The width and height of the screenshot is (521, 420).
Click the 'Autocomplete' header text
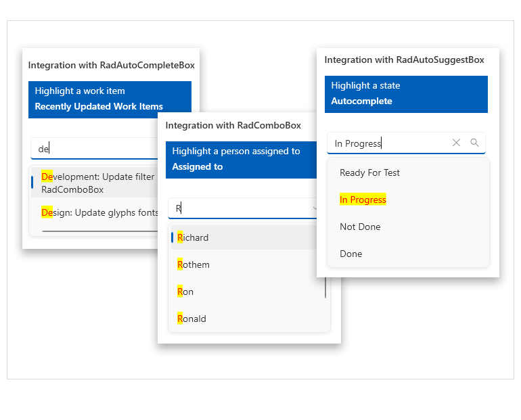pos(361,101)
